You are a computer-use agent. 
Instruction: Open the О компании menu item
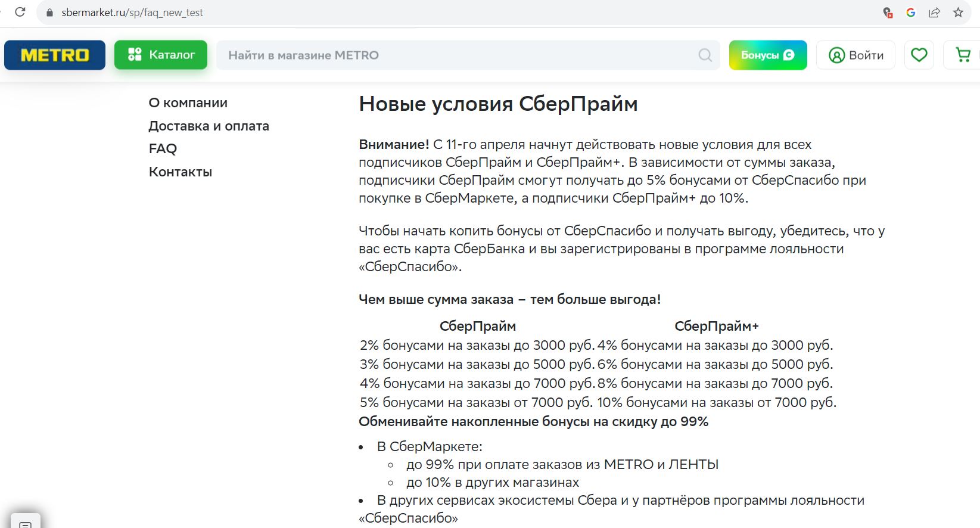tap(188, 103)
